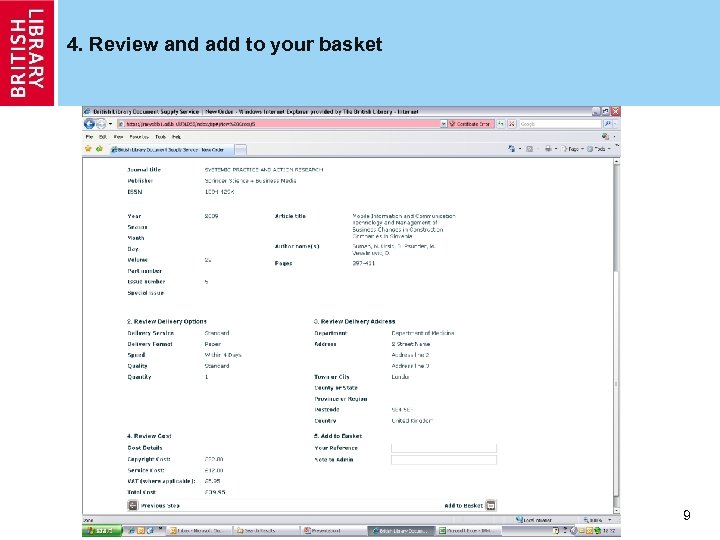Viewport: 720px width, 540px height.
Task: Click the Note to Admin input field
Action: (444, 460)
